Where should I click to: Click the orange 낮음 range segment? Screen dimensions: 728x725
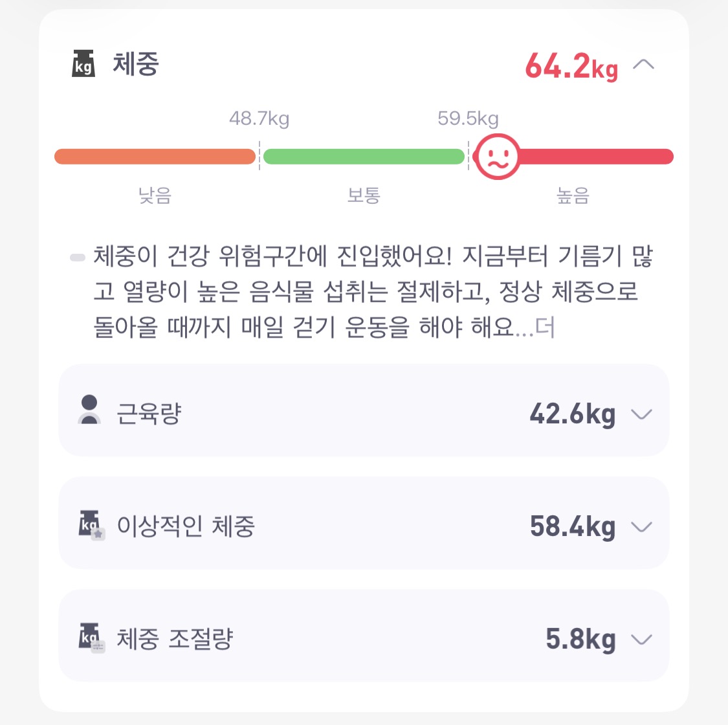tap(155, 157)
